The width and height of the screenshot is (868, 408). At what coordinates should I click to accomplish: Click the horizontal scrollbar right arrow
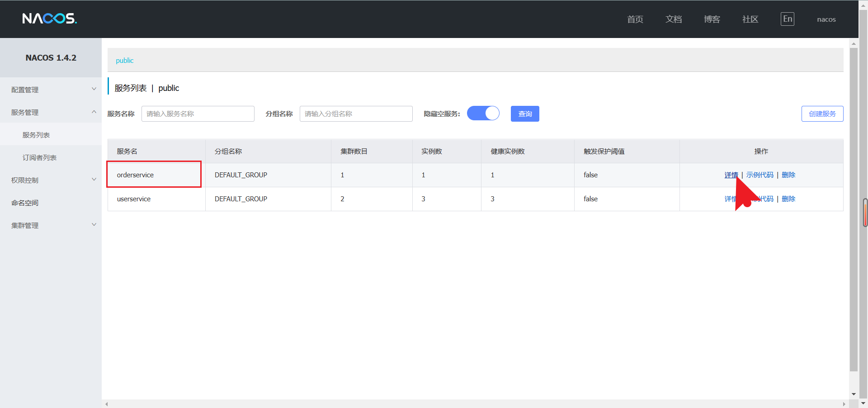coord(844,404)
